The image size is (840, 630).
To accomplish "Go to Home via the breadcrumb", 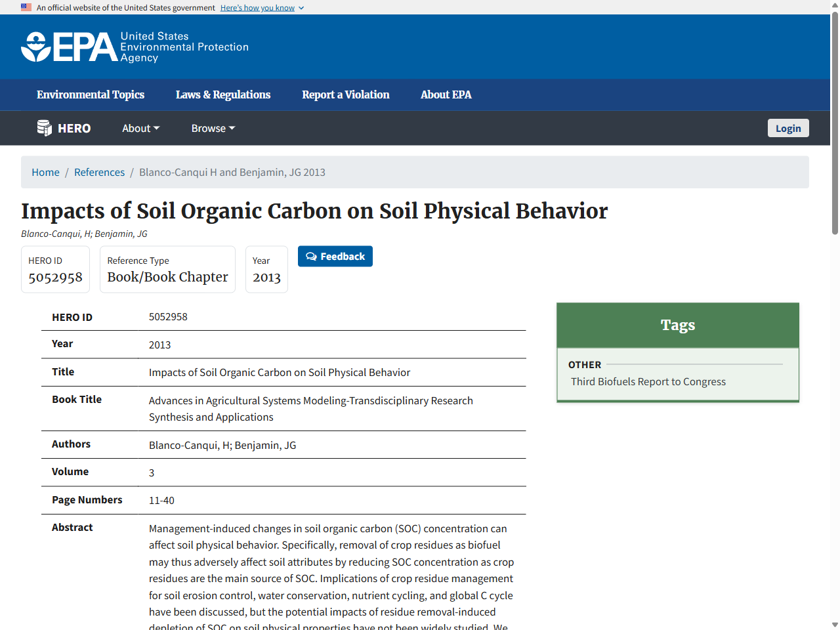I will (45, 172).
